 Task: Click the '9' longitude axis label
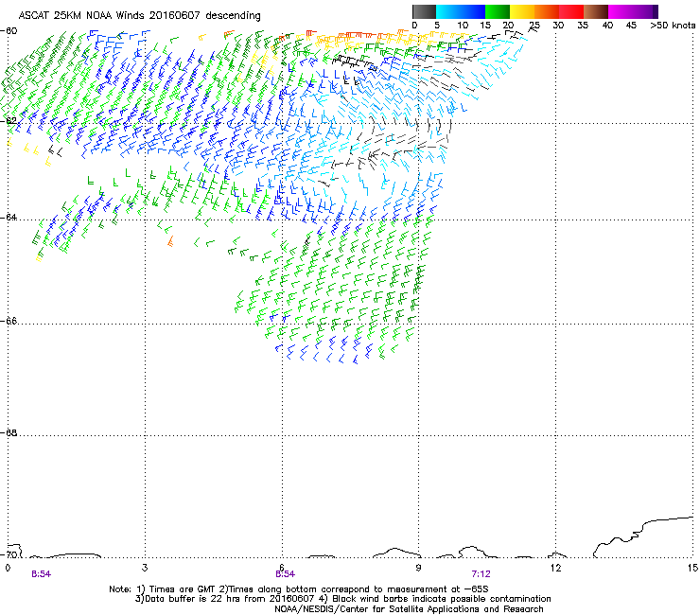click(x=418, y=568)
